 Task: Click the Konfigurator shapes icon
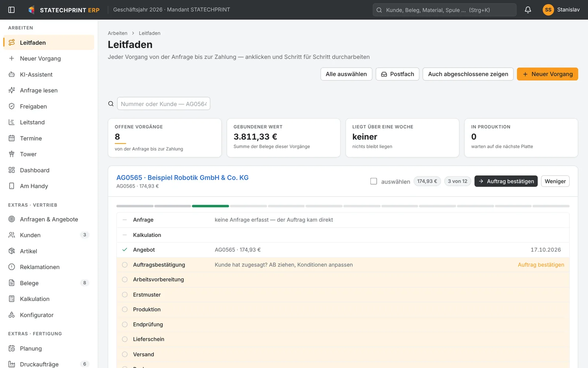pos(12,315)
